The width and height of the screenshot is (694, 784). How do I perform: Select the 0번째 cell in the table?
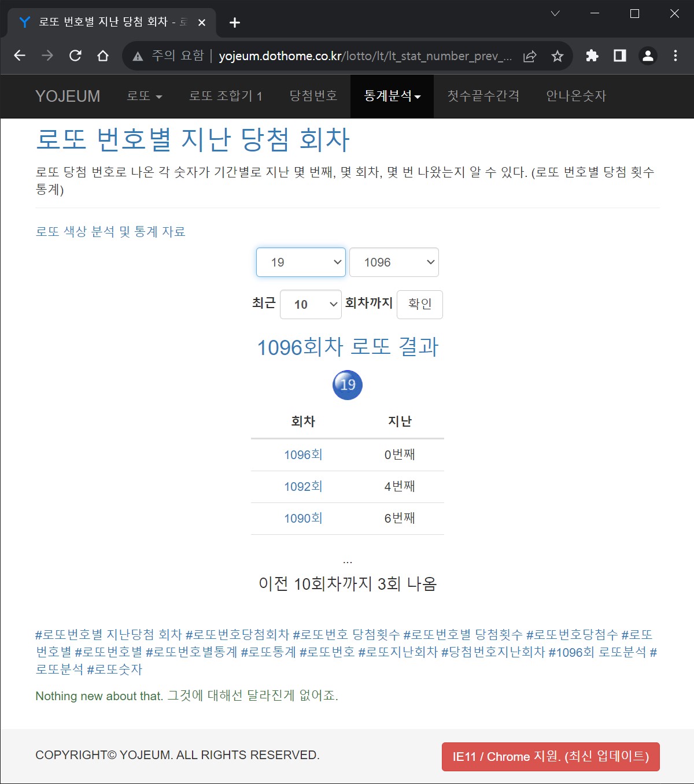[400, 455]
